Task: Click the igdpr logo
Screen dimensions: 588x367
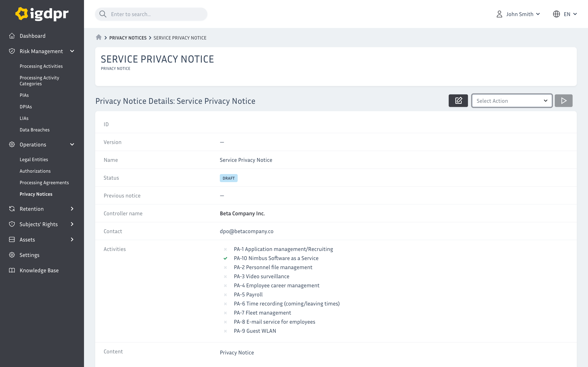Action: coord(42,14)
